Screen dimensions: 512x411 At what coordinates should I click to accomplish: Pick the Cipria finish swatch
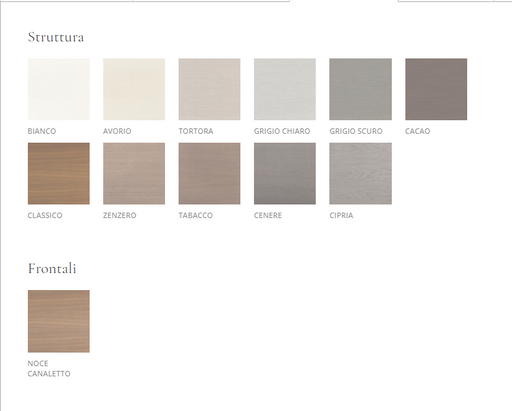[x=361, y=174]
